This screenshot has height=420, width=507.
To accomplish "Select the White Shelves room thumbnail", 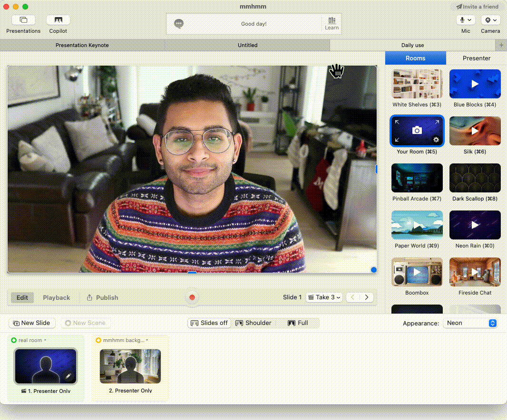I will tap(417, 84).
